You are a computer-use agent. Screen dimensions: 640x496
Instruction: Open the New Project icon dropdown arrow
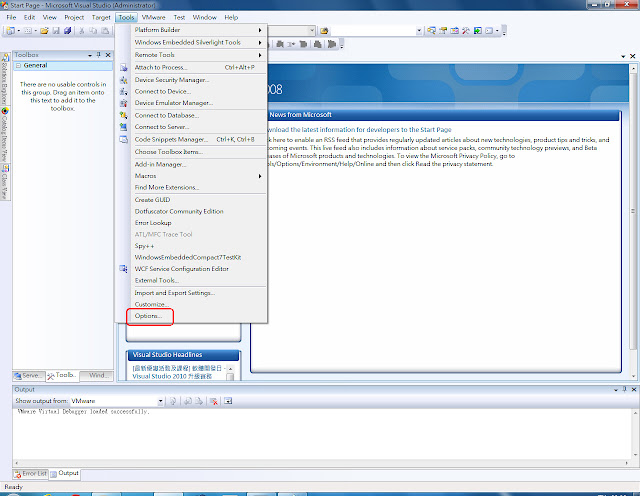pyautogui.click(x=18, y=31)
